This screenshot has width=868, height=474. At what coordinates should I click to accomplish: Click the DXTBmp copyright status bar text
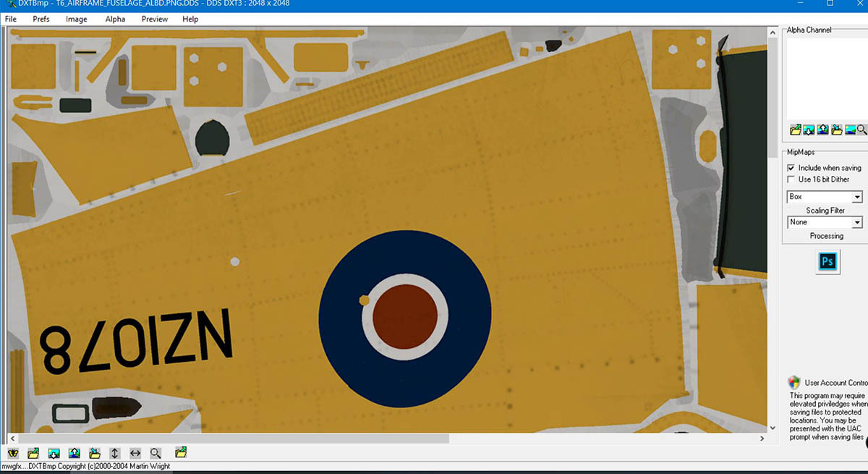pos(86,466)
